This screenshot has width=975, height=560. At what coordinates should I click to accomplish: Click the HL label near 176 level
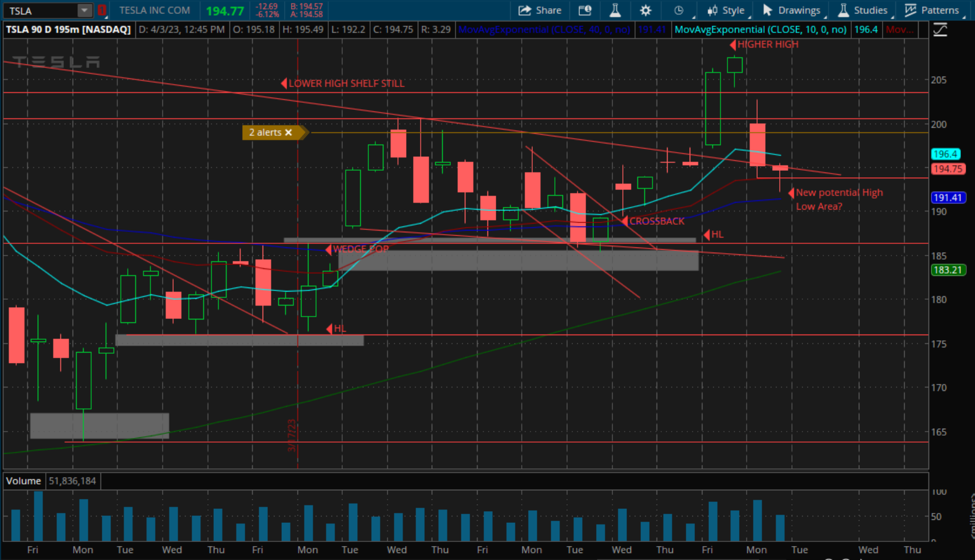point(340,329)
